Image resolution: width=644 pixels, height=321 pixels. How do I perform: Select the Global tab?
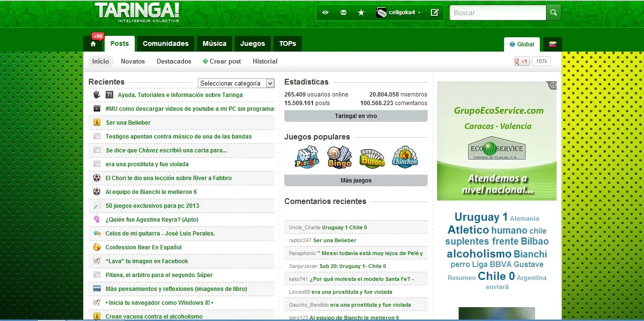click(x=522, y=44)
